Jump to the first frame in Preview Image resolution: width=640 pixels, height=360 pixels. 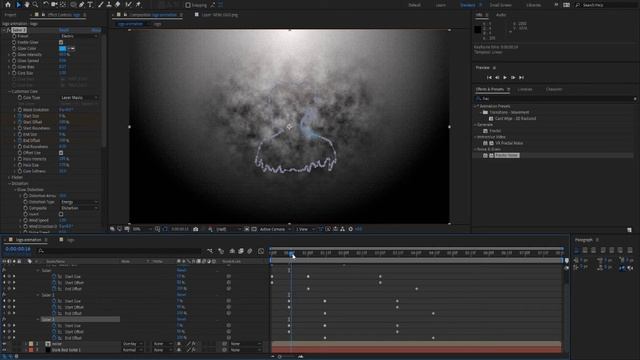[x=489, y=77]
